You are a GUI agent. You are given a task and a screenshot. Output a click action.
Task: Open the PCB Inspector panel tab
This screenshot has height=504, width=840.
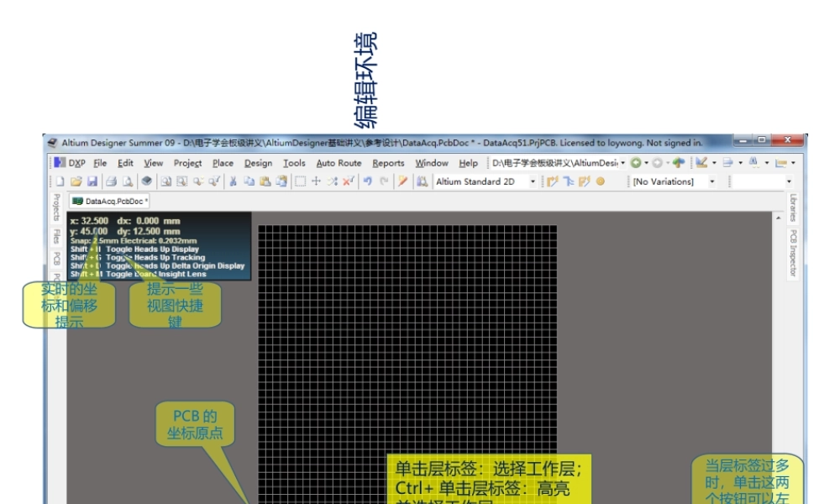click(x=793, y=253)
